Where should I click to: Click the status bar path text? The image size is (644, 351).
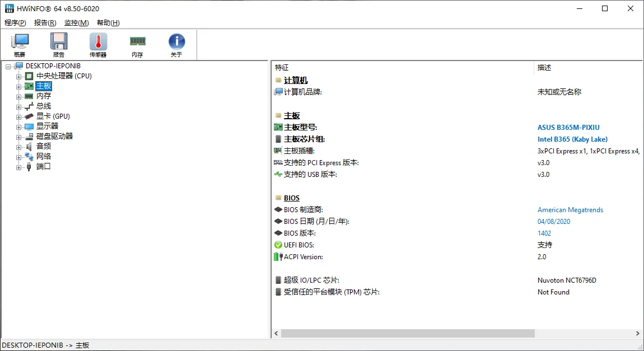click(x=45, y=345)
